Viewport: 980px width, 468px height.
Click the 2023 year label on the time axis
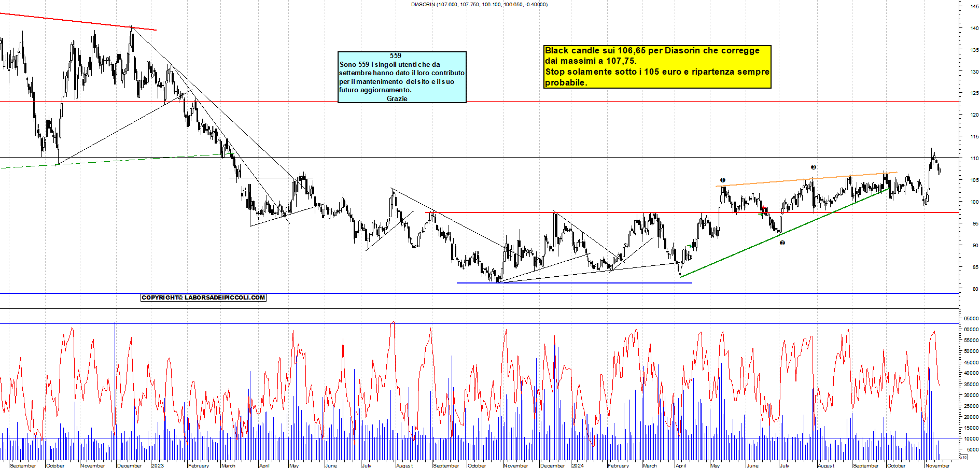[158, 465]
